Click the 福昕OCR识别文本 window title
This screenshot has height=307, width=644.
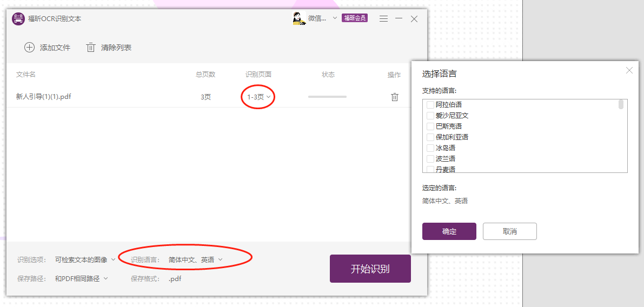pyautogui.click(x=55, y=19)
